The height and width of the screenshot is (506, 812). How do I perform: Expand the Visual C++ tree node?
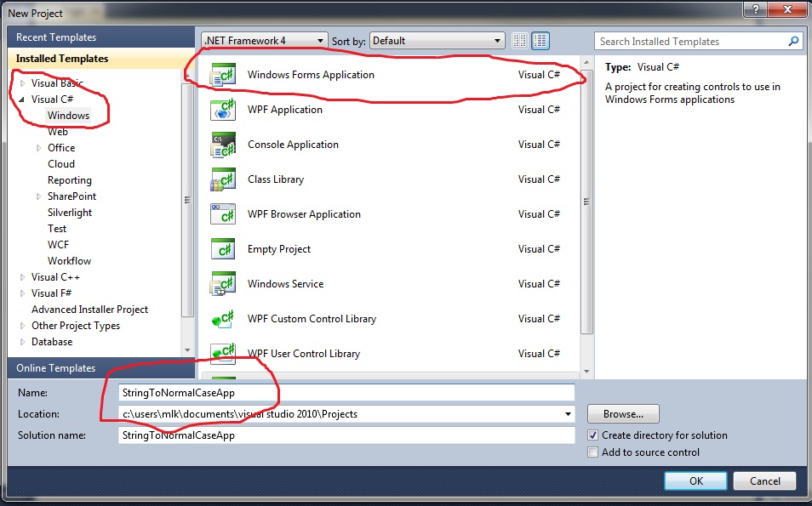click(22, 277)
